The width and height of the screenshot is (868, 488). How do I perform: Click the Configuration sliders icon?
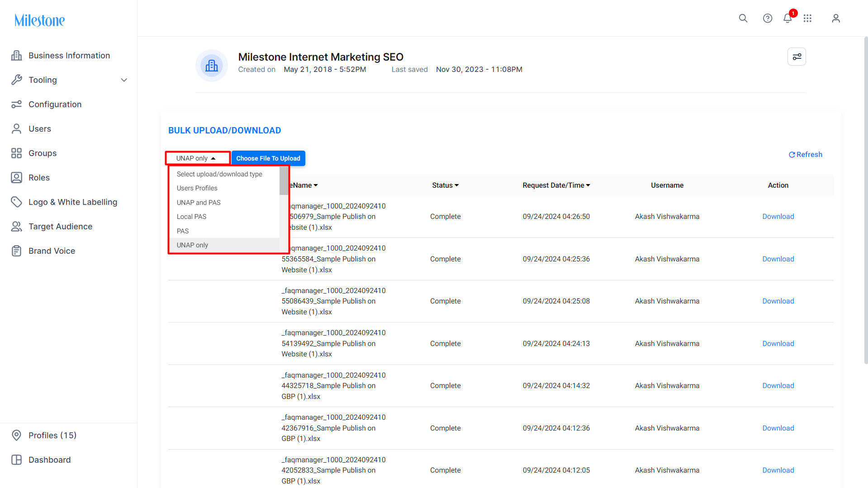pos(17,104)
